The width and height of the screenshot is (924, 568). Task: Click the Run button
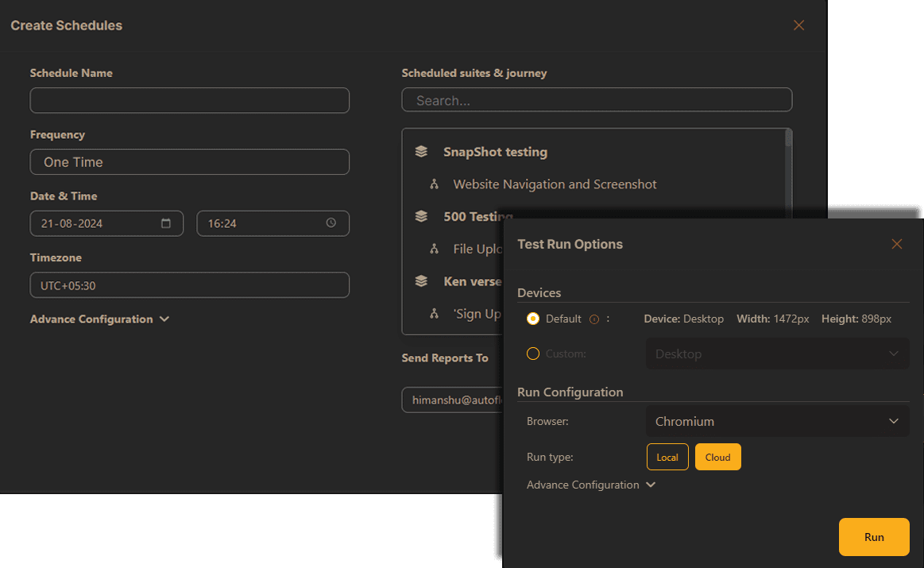(x=874, y=537)
